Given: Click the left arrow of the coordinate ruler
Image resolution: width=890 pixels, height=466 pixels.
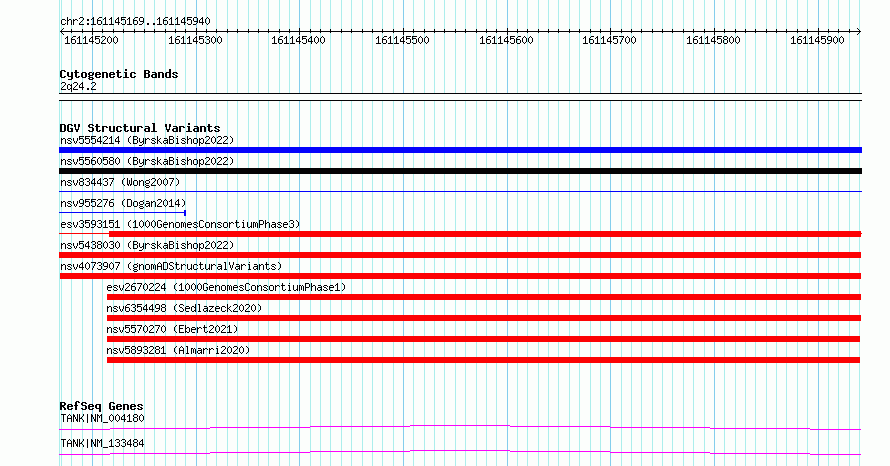Looking at the screenshot, I should pos(62,32).
